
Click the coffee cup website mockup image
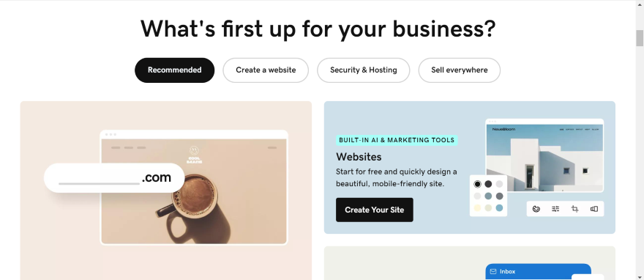194,188
